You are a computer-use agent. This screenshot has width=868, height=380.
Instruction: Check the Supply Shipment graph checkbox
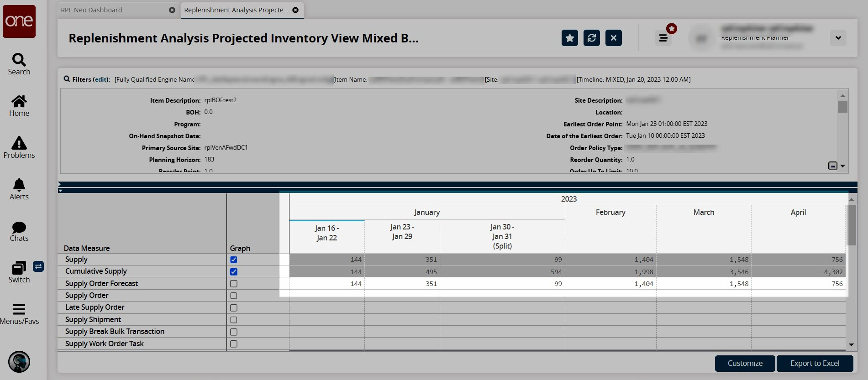click(234, 320)
